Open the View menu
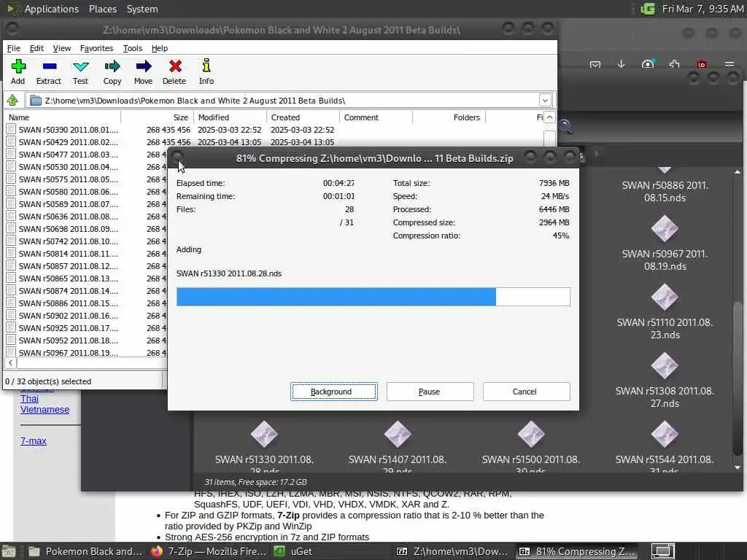This screenshot has height=560, width=747. [x=62, y=48]
